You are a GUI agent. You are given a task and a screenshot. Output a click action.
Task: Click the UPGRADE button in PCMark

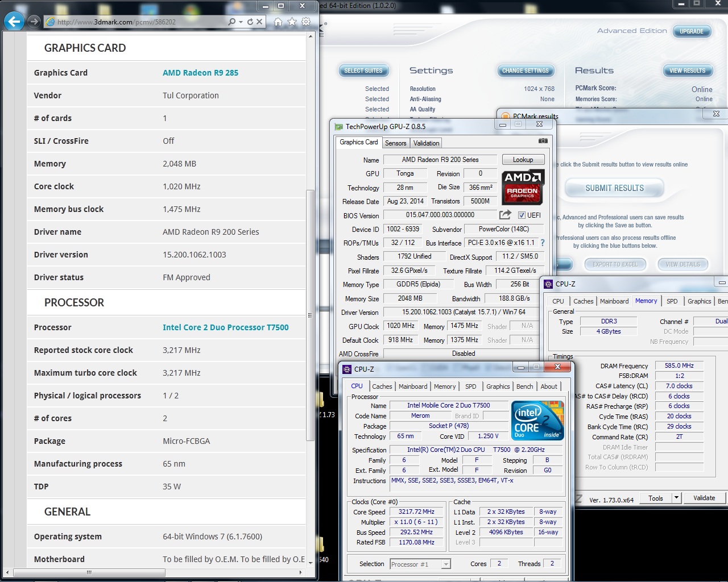[x=692, y=31]
